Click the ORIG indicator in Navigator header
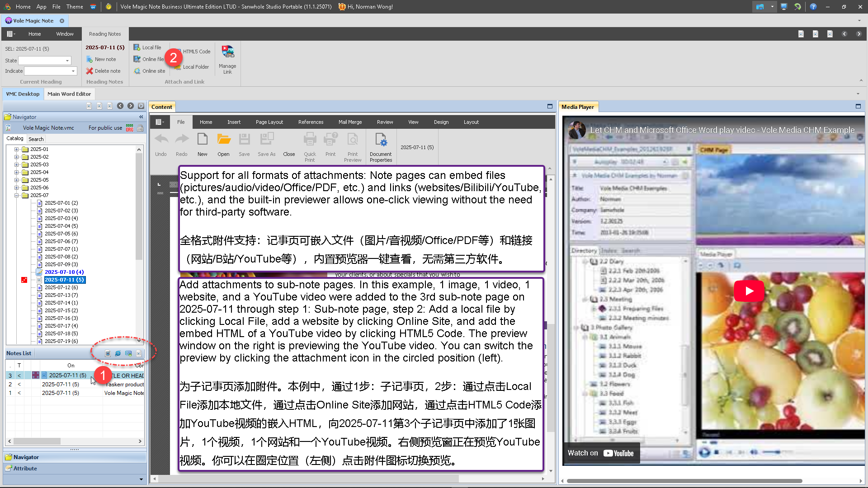The width and height of the screenshot is (868, 488). click(130, 128)
